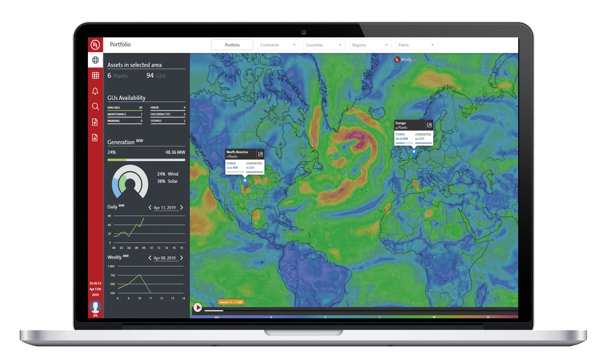Click the alert/notification bell icon

click(95, 91)
